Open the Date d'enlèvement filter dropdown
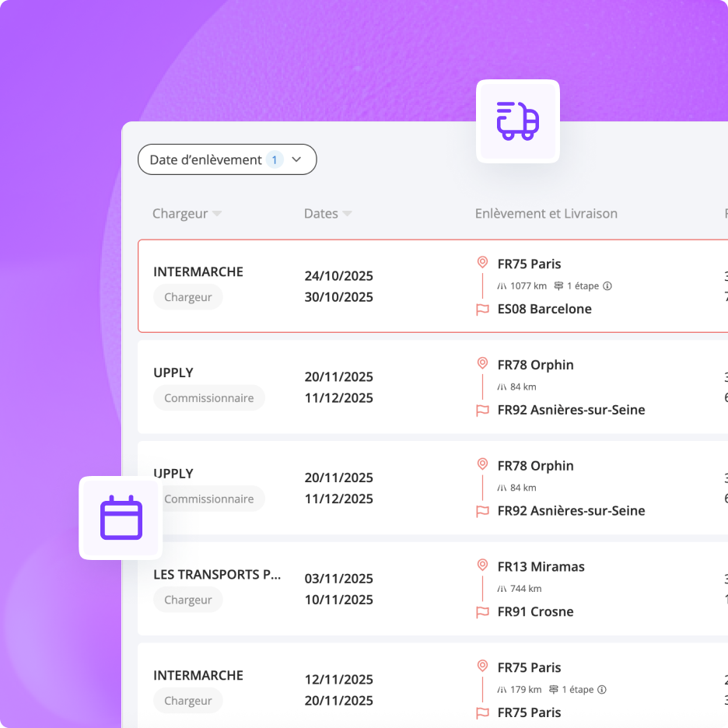This screenshot has width=728, height=728. pyautogui.click(x=296, y=159)
